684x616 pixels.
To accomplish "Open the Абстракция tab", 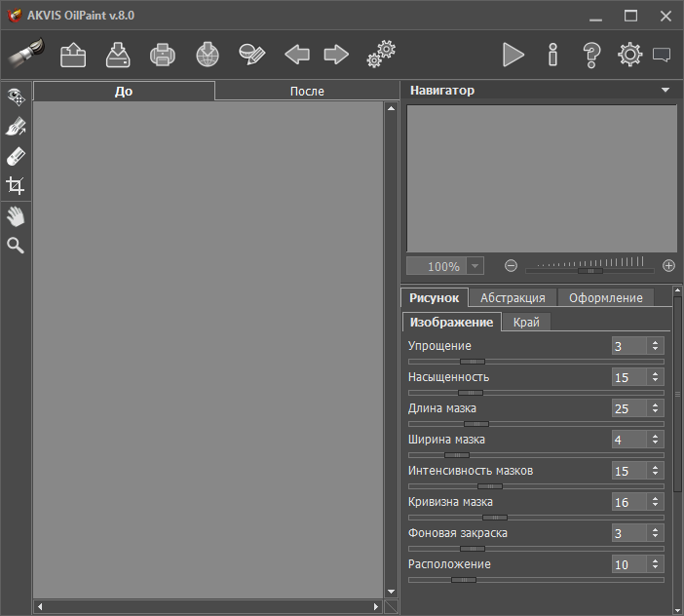I will 513,298.
